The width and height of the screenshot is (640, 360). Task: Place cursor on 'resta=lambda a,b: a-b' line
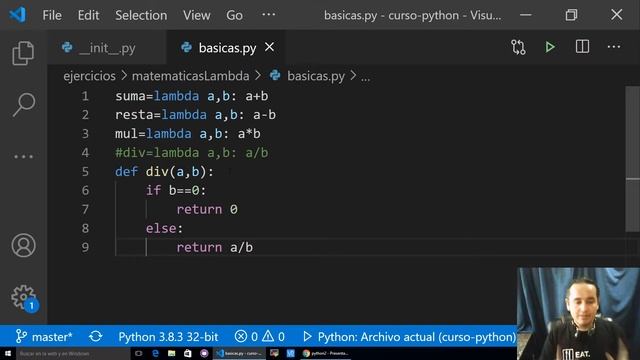195,115
